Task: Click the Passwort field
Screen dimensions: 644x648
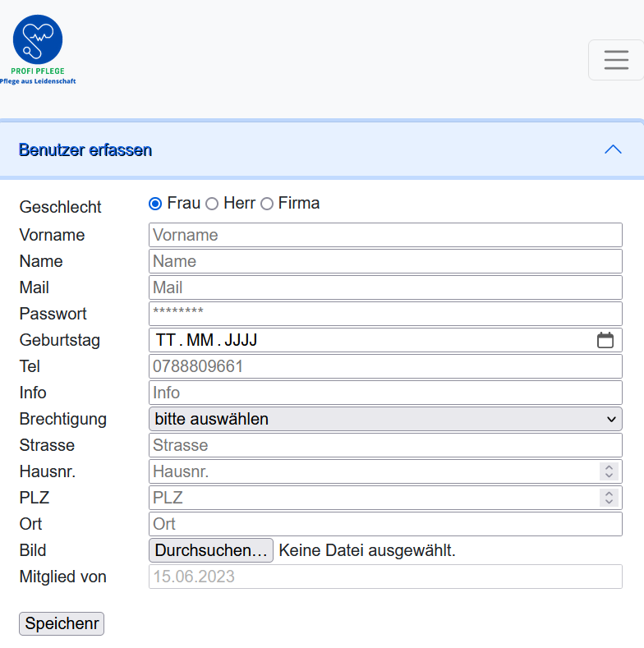Action: [x=385, y=314]
